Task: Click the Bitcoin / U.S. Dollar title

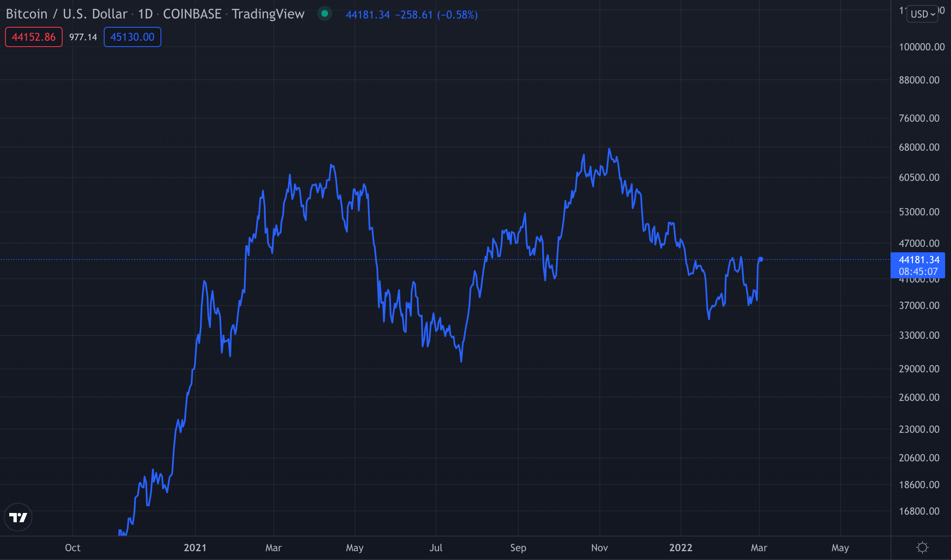Action: [x=66, y=14]
